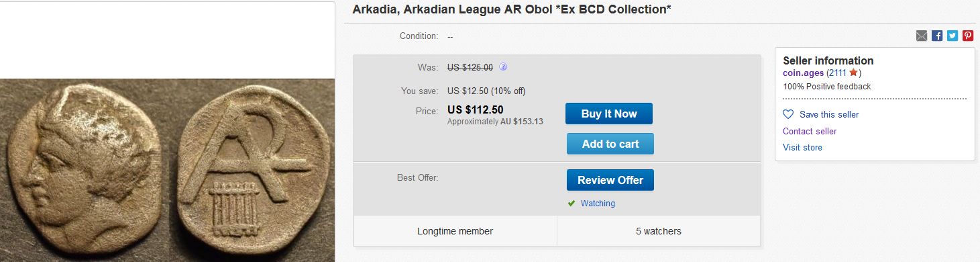The height and width of the screenshot is (262, 980).
Task: Visit the seller's store
Action: [x=802, y=148]
